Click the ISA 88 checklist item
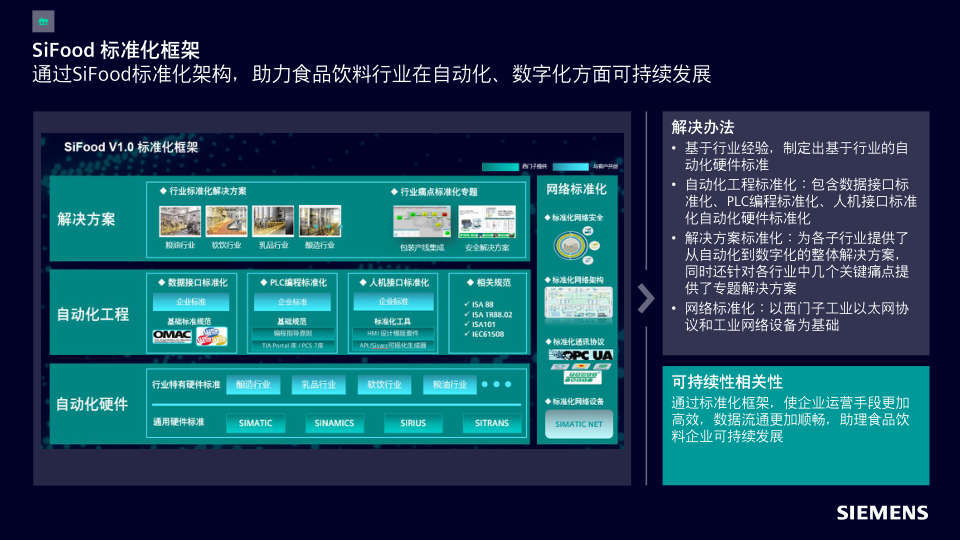The height and width of the screenshot is (540, 960). click(x=479, y=304)
